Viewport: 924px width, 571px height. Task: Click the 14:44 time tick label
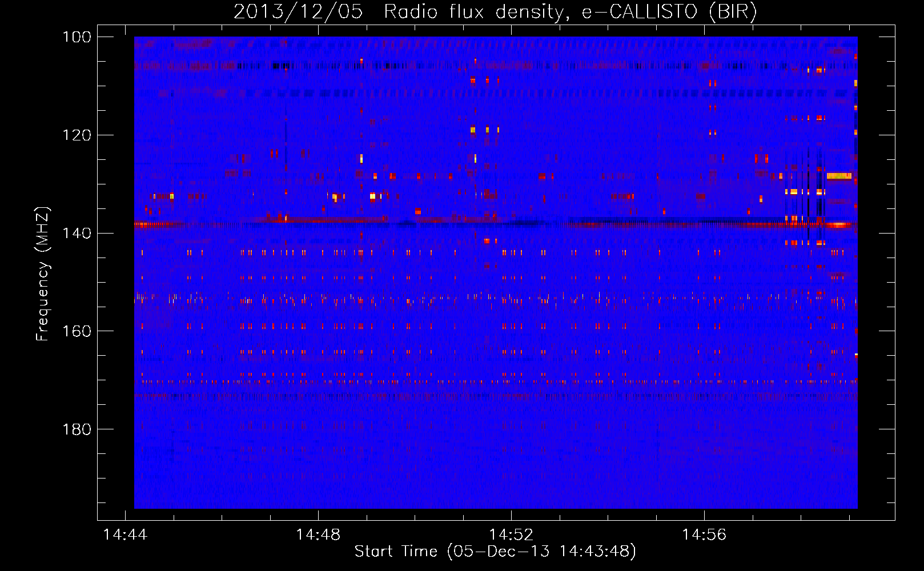[x=125, y=535]
